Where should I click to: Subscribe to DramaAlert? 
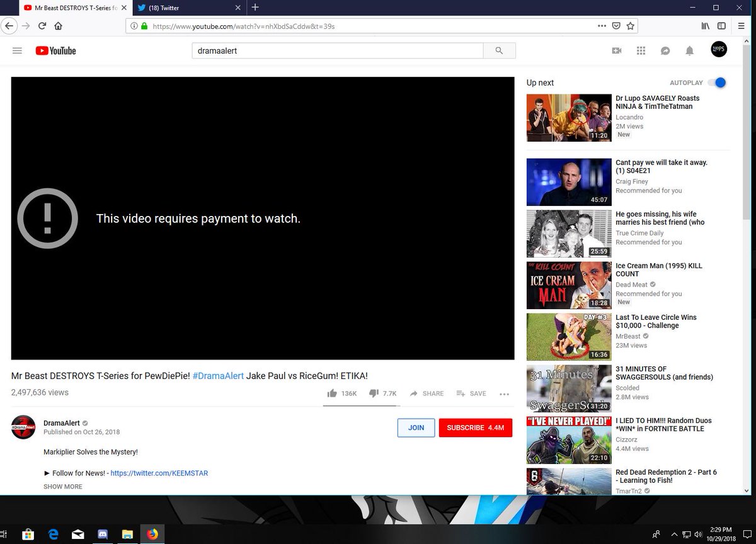pos(476,428)
